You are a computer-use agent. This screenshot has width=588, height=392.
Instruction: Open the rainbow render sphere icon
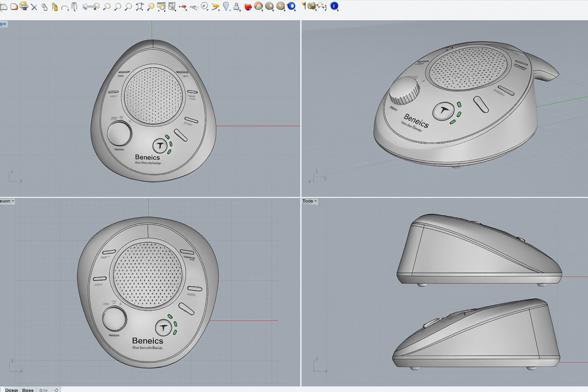pos(258,6)
